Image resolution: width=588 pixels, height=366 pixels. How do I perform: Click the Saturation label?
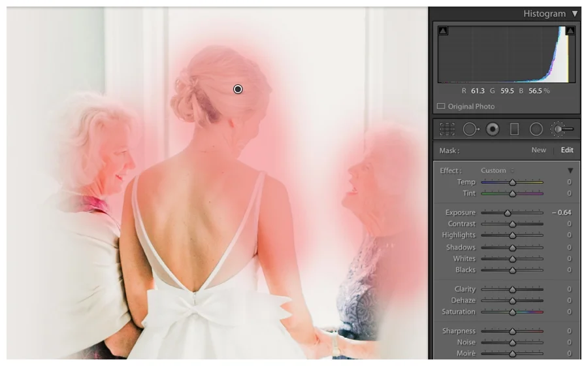(x=458, y=312)
